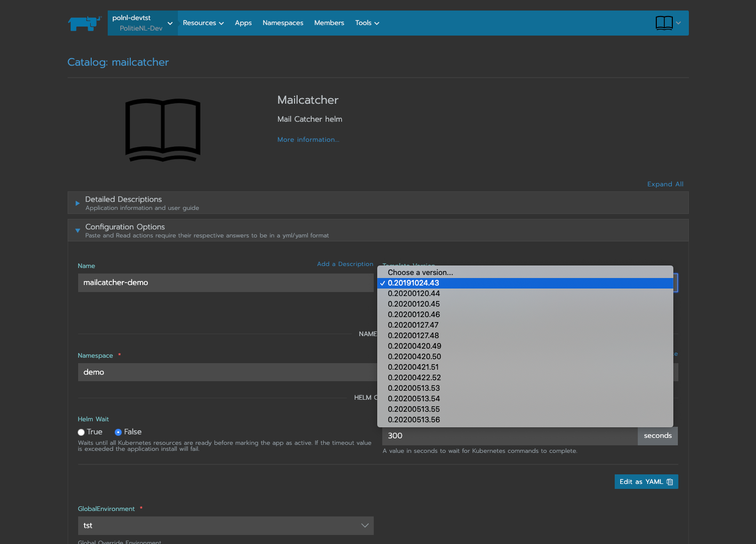Choose version 0.20200420.49
The height and width of the screenshot is (544, 756).
click(525, 346)
